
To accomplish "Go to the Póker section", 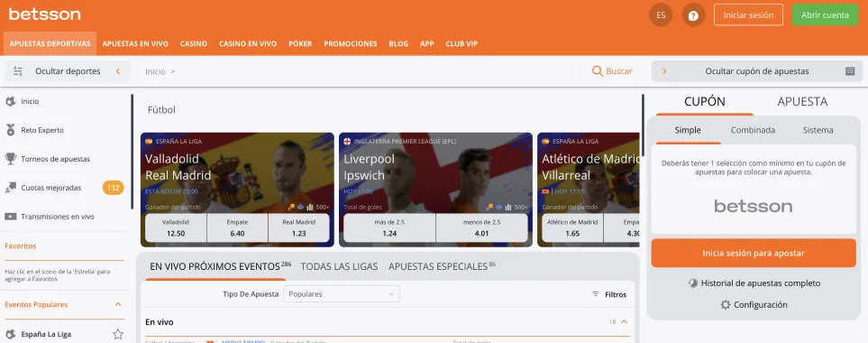I will [x=300, y=43].
